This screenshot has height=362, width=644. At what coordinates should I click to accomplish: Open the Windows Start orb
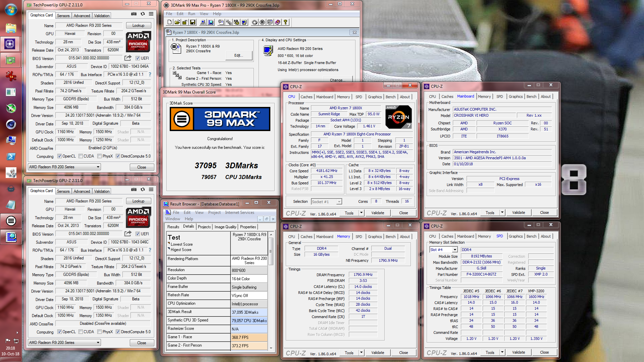(11, 9)
